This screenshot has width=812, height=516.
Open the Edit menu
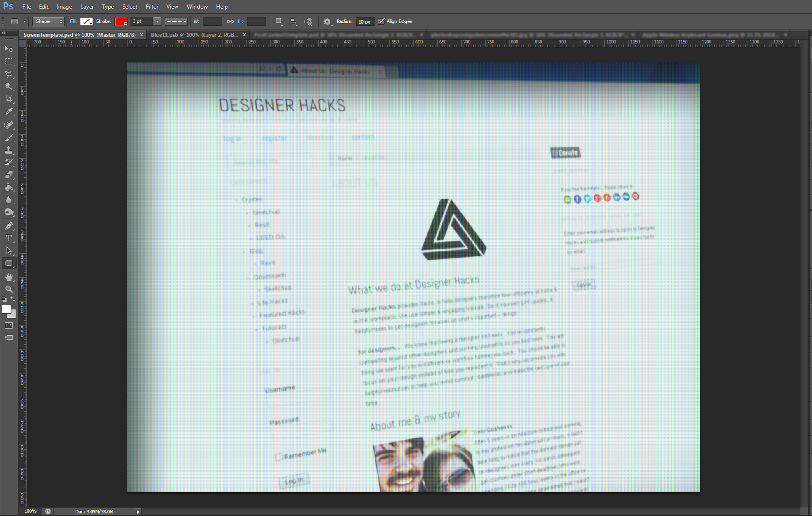(43, 7)
